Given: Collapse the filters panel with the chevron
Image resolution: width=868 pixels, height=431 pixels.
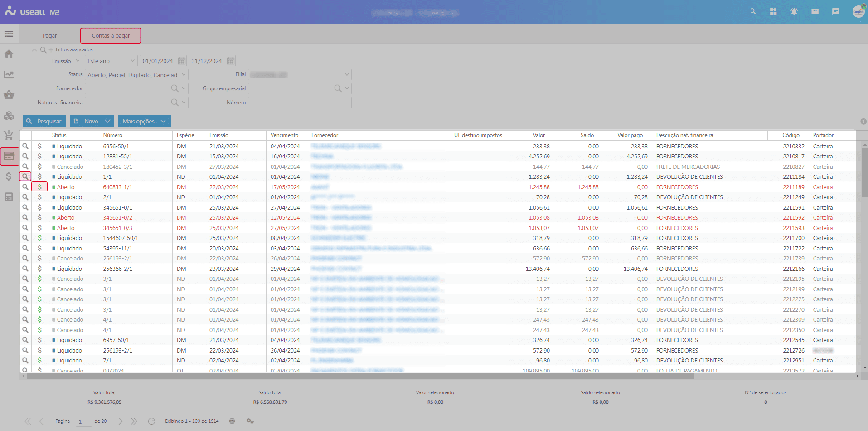Looking at the screenshot, I should [34, 49].
